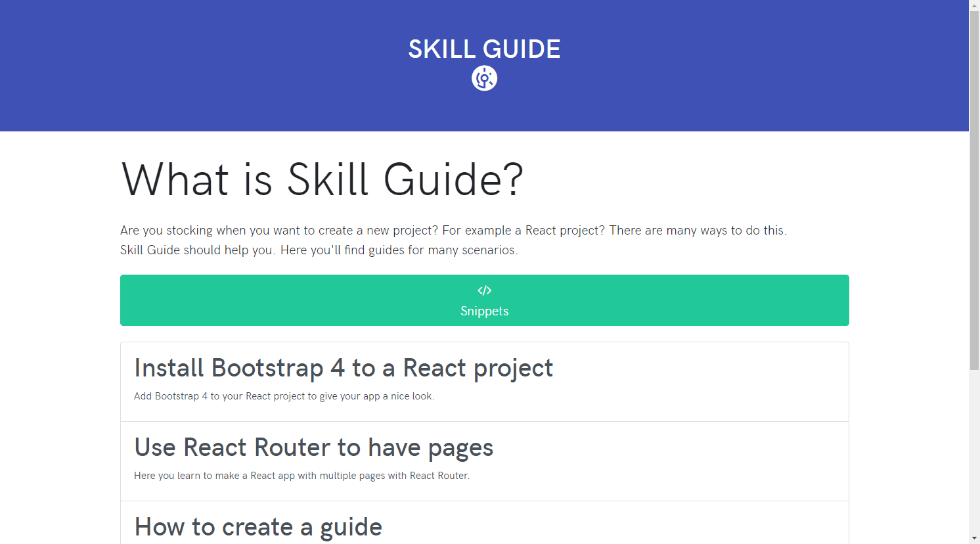The width and height of the screenshot is (980, 544).
Task: Click the scrollbar up arrow
Action: pyautogui.click(x=974, y=5)
